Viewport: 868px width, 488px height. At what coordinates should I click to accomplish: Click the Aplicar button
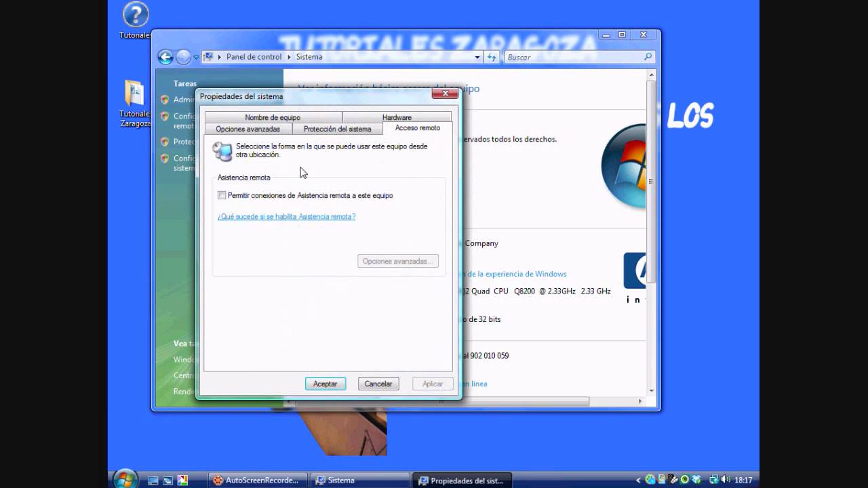tap(433, 384)
